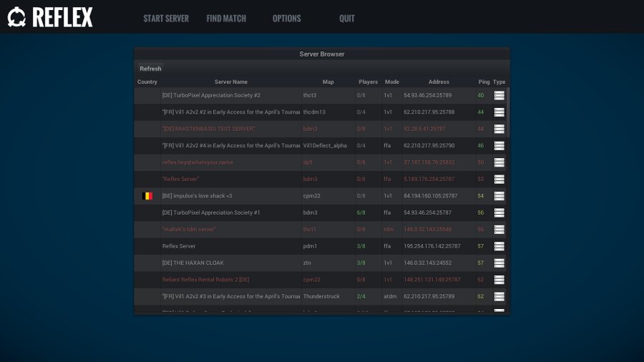Viewport: 644px width, 362px height.
Task: Click address "195.254.176.142:25787"
Action: pos(432,246)
